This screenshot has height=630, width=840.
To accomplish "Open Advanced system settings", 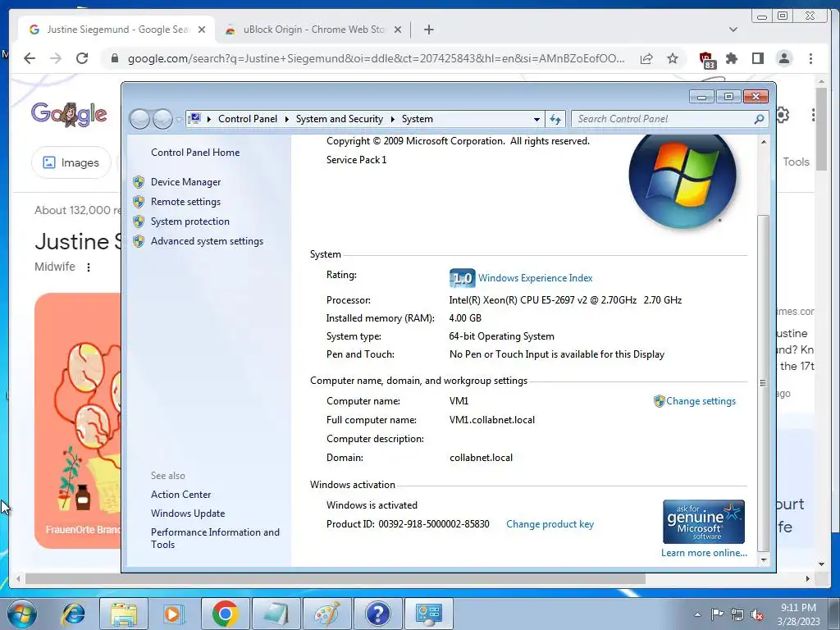I will 207,242.
